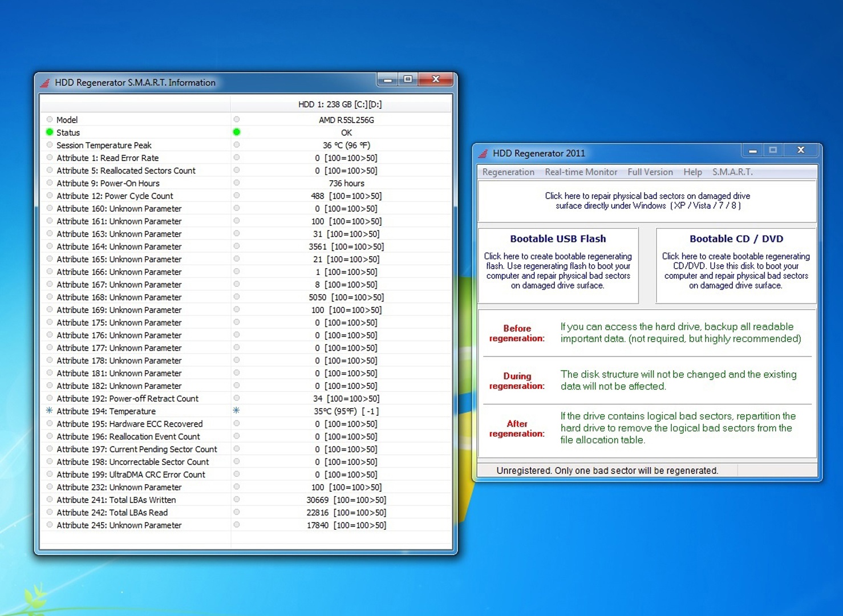This screenshot has height=616, width=843.
Task: Click the indicator dot beside Attribute 1: Read Error Rate
Action: tap(50, 157)
